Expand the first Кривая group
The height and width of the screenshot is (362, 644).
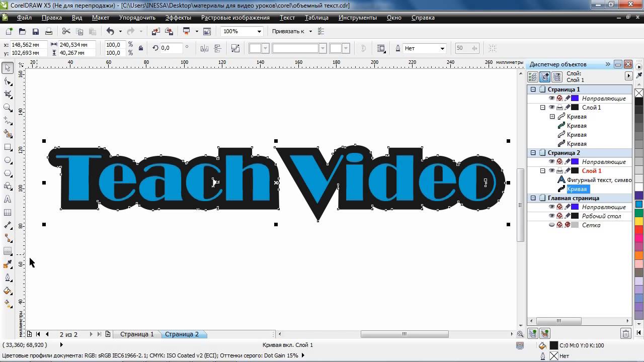[552, 116]
